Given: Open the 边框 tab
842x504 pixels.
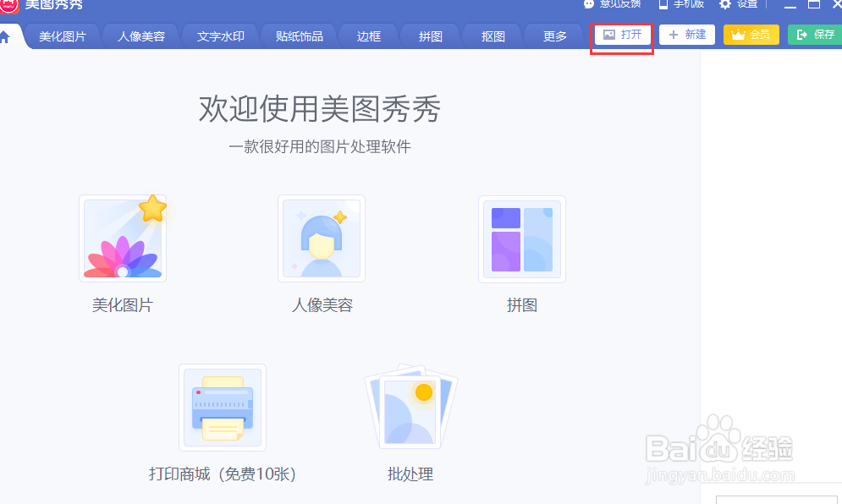Looking at the screenshot, I should click(369, 36).
